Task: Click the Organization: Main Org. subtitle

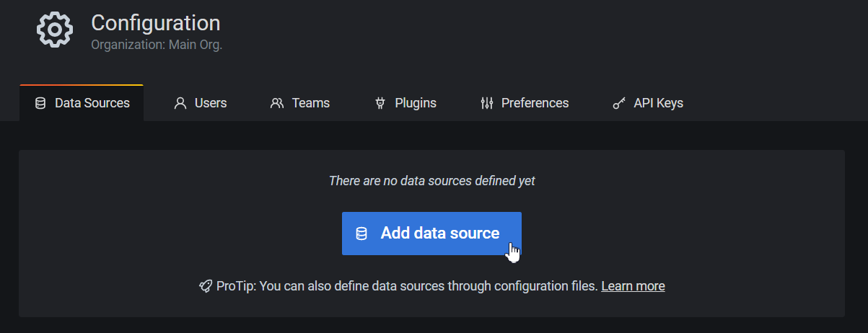Action: pyautogui.click(x=157, y=44)
